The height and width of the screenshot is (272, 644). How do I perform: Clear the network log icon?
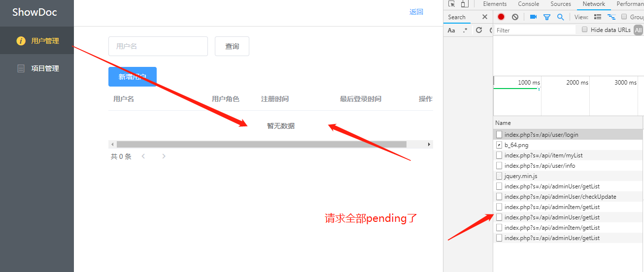coord(515,17)
